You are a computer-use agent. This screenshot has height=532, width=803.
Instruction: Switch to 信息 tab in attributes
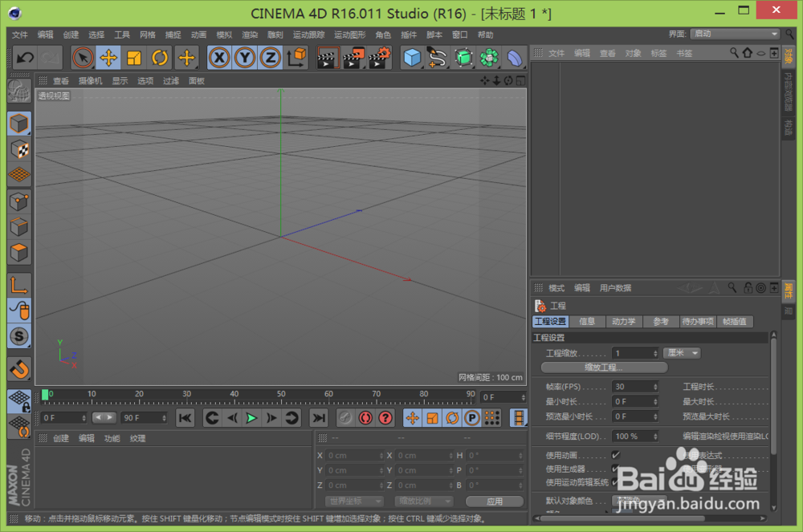pos(587,321)
